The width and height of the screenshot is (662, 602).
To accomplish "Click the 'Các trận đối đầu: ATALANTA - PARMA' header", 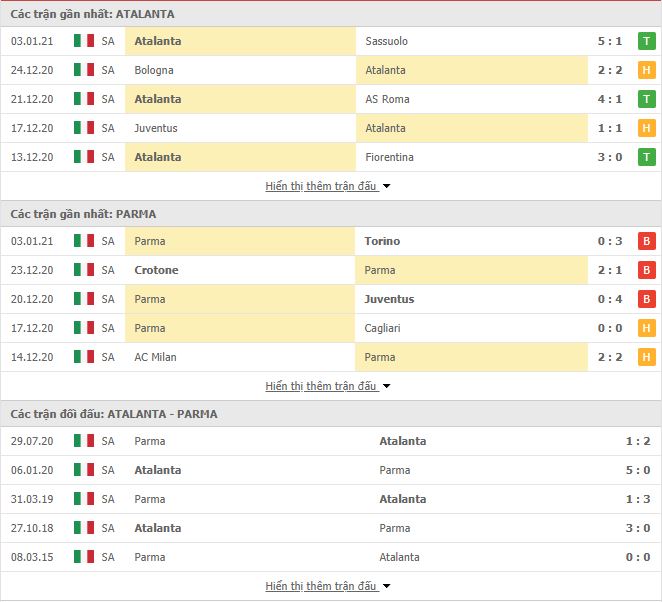I will [x=114, y=414].
